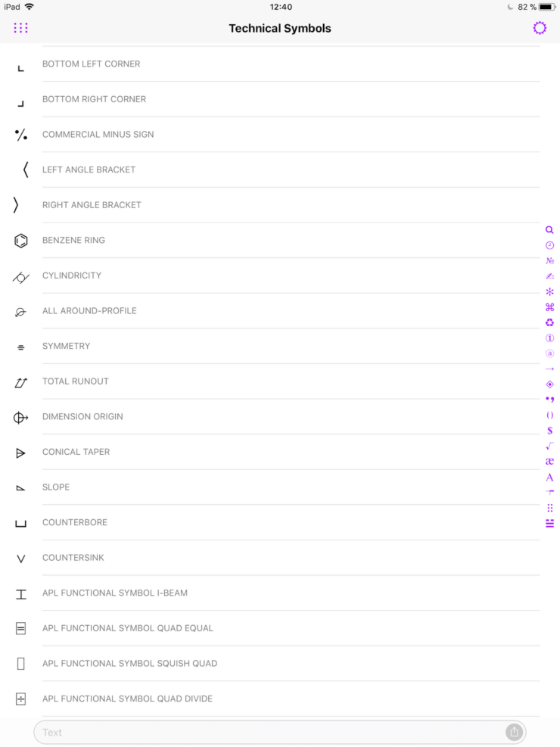Image resolution: width=560 pixels, height=747 pixels.
Task: Open the grid menu in top-left corner
Action: [20, 28]
